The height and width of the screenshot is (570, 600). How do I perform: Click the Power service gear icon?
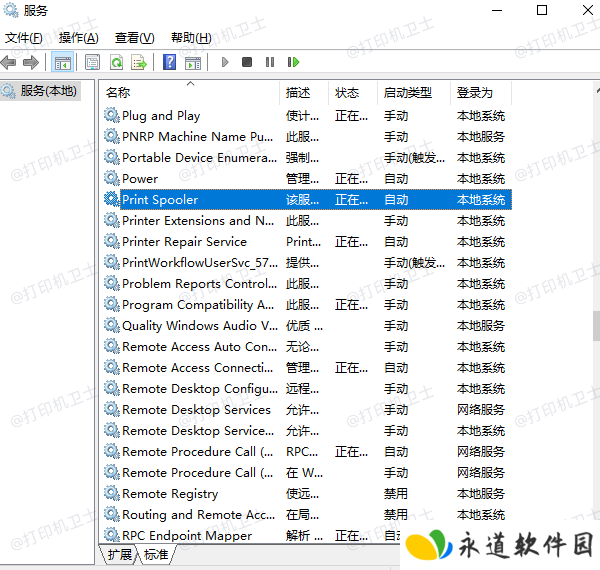(x=112, y=178)
